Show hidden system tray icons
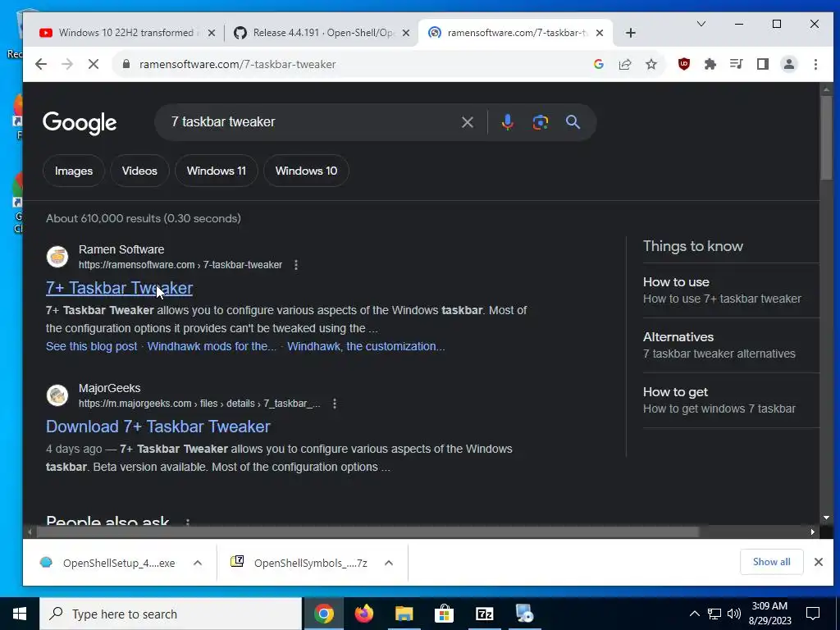 pos(694,614)
